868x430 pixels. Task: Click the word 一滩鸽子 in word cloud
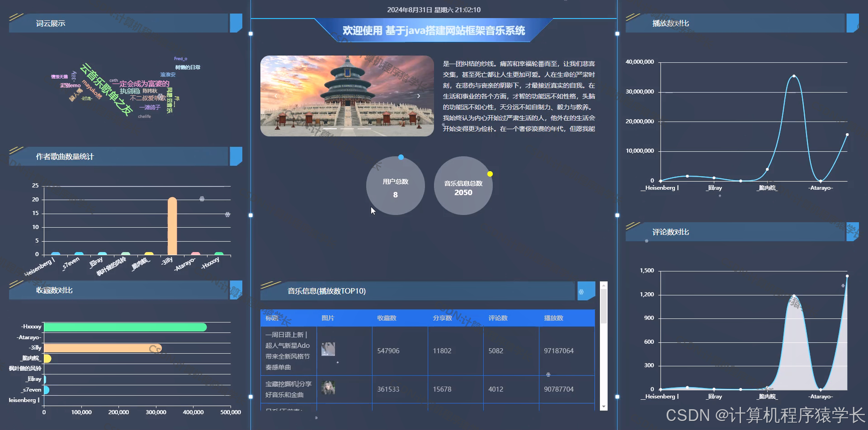pyautogui.click(x=150, y=107)
